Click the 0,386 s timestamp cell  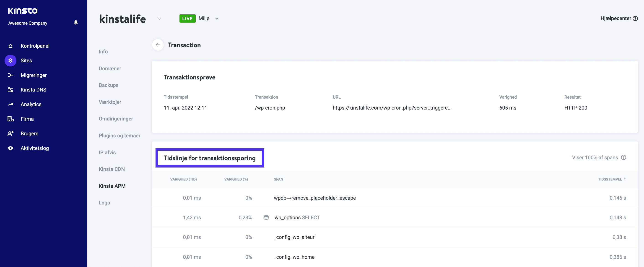click(x=618, y=257)
